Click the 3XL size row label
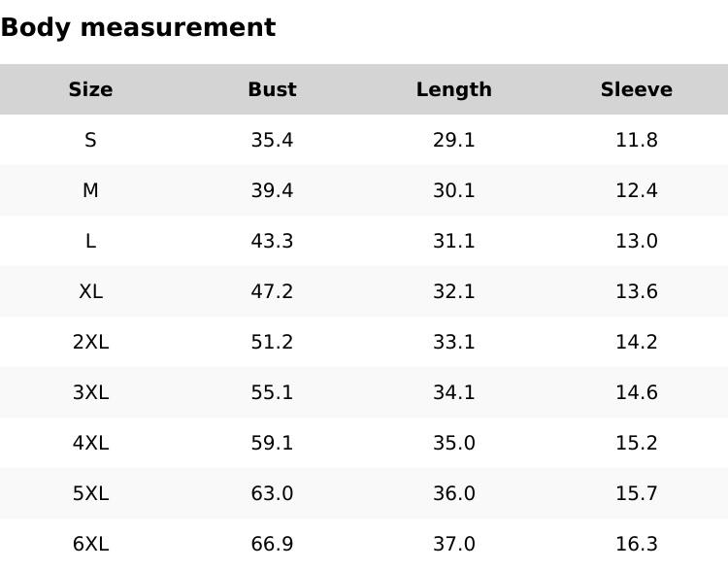Image resolution: width=728 pixels, height=569 pixels. pos(90,392)
